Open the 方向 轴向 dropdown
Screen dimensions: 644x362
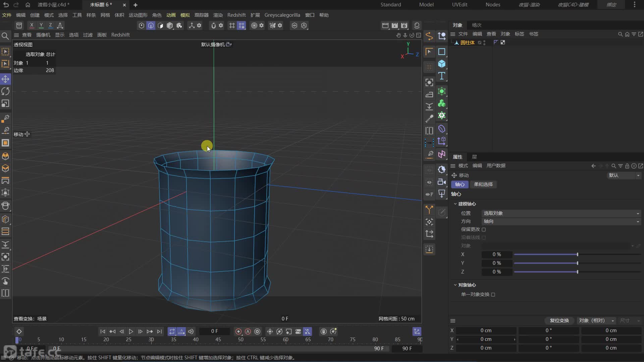click(x=561, y=221)
